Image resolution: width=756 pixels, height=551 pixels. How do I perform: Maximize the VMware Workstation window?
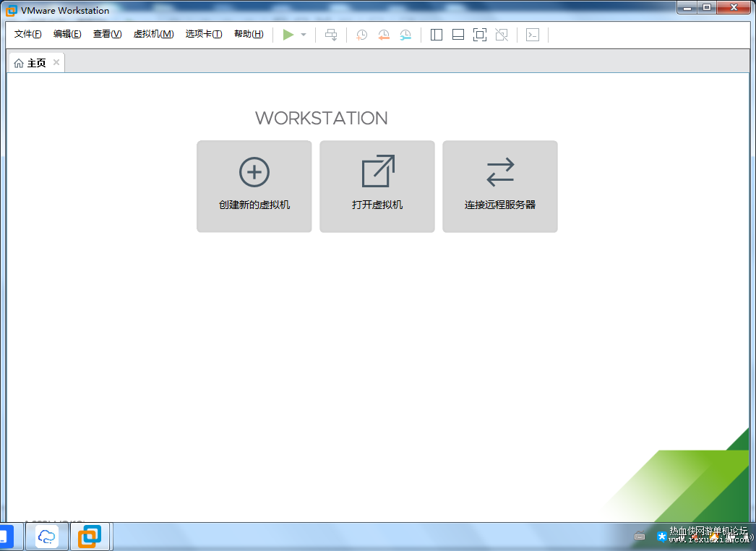(707, 7)
